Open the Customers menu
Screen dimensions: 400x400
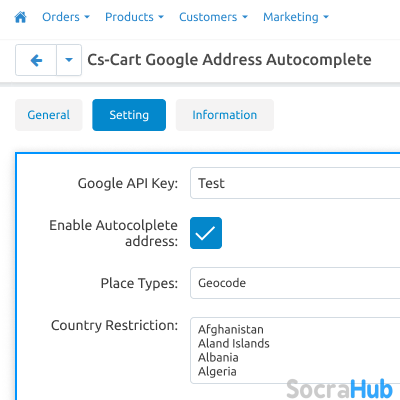point(213,17)
